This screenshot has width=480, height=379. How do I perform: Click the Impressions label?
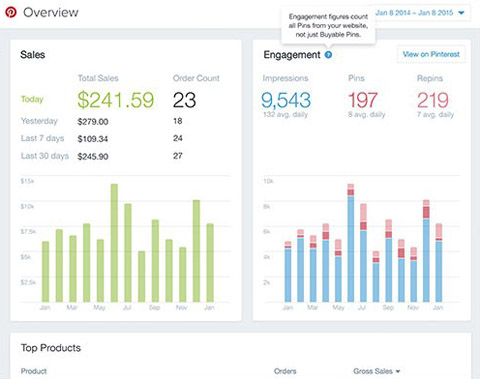coord(285,78)
